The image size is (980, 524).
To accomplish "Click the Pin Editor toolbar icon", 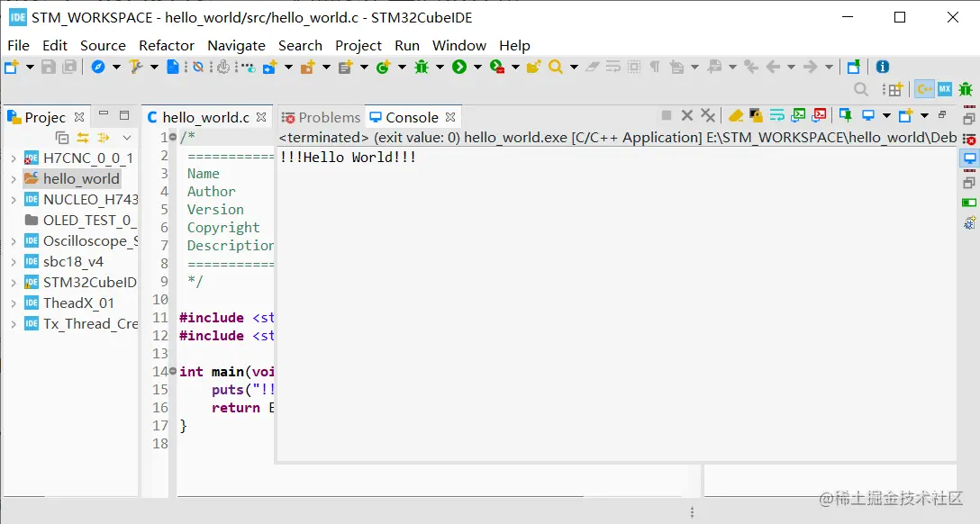I will tap(854, 67).
